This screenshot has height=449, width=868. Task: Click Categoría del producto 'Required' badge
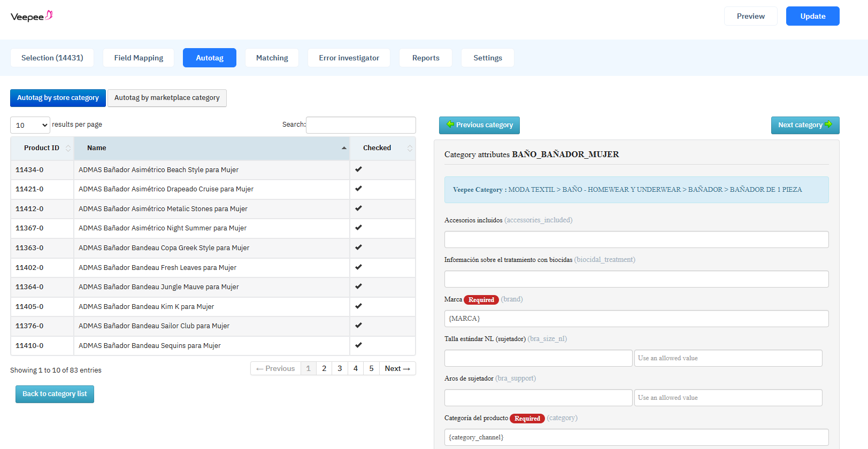tap(527, 419)
